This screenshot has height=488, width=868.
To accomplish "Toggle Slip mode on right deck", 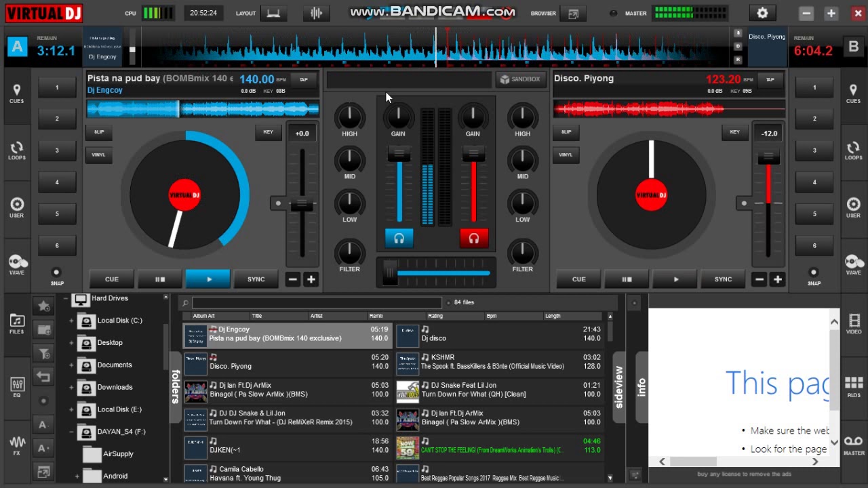I will point(566,132).
